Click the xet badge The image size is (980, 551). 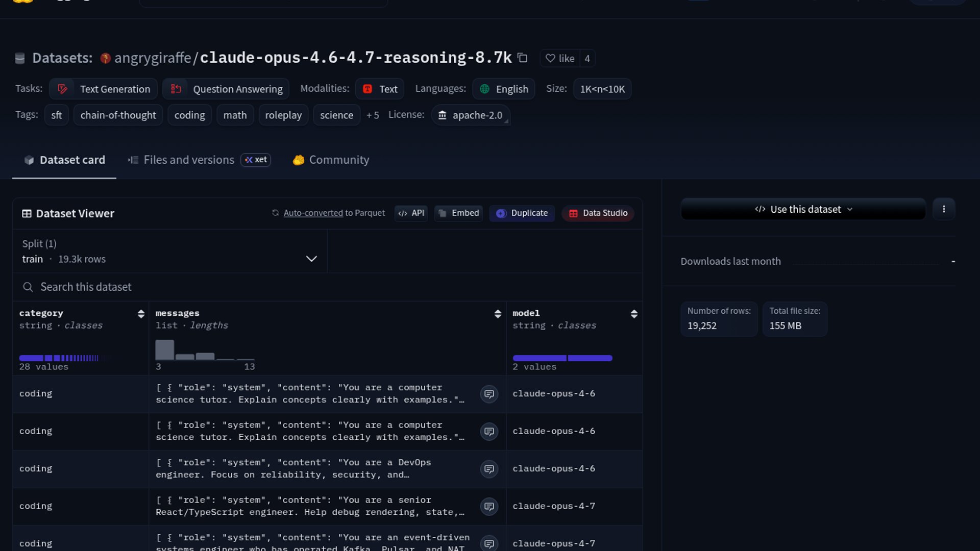tap(256, 160)
